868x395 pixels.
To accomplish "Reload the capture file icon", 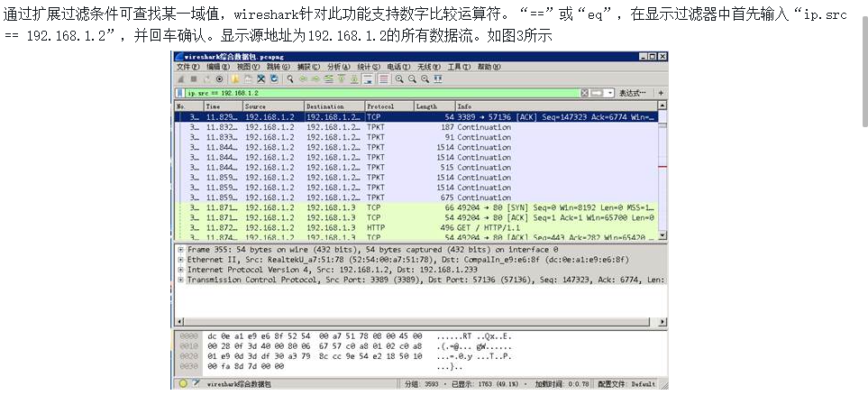I will pyautogui.click(x=274, y=79).
